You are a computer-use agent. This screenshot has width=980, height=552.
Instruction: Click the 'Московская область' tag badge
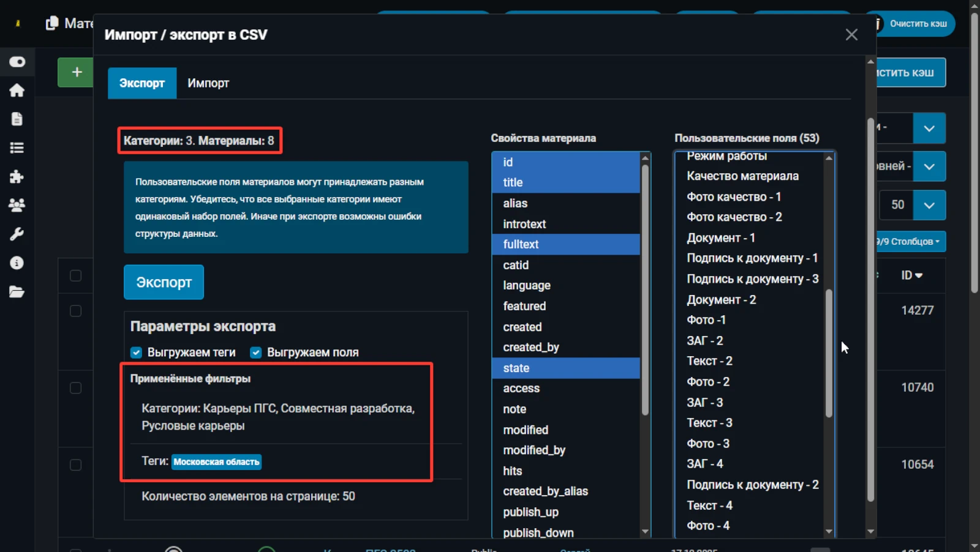[216, 462]
